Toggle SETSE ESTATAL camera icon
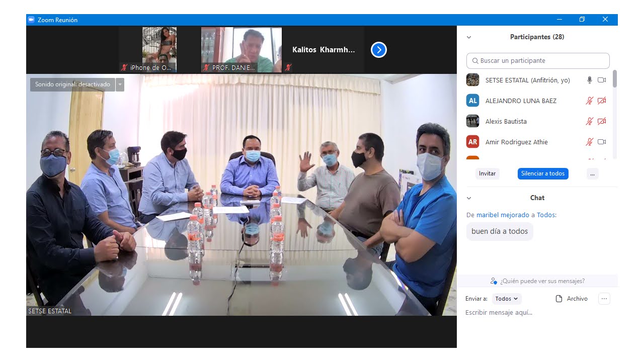The height and width of the screenshot is (362, 644). click(602, 80)
